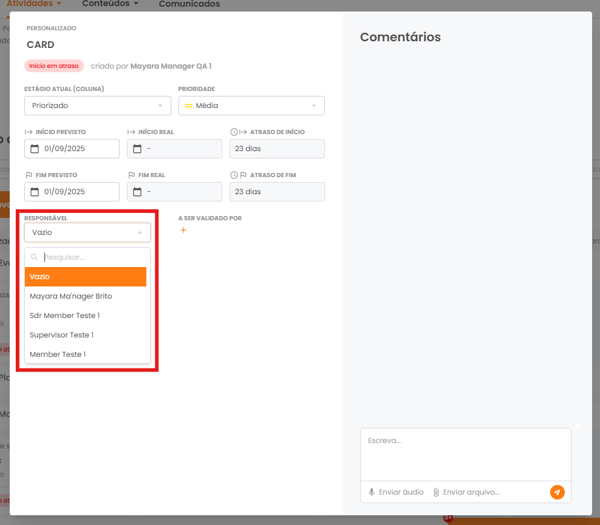Choose Mayara Ma'nager Brito as responsável

pyautogui.click(x=71, y=296)
